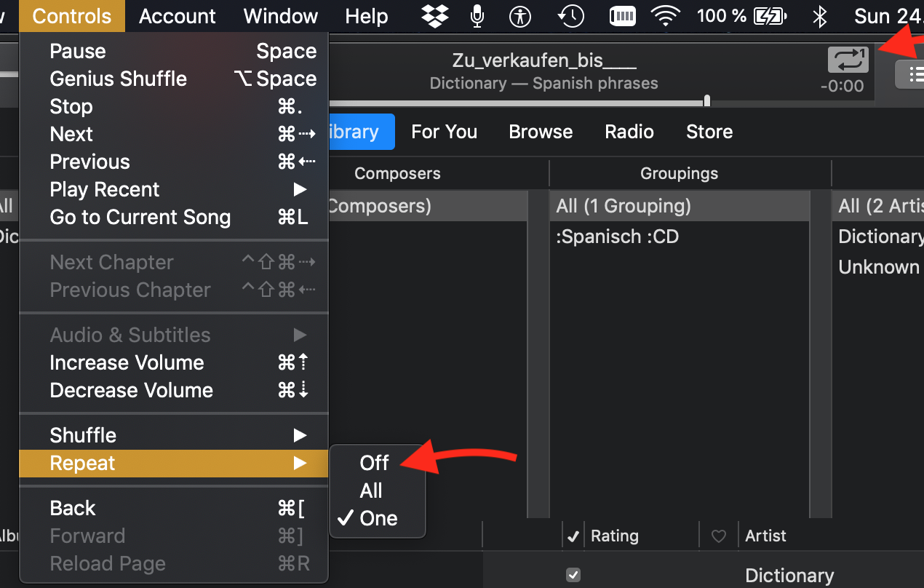
Task: Click the Bluetooth menu bar icon
Action: (820, 15)
